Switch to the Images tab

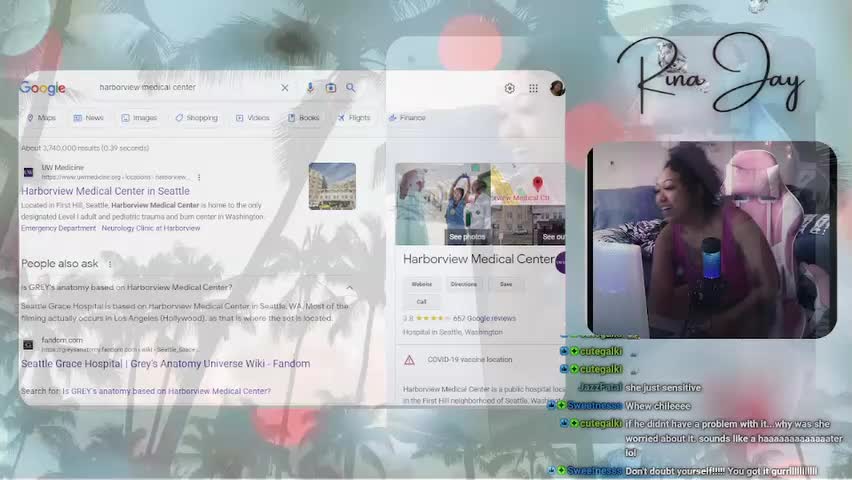pos(139,118)
